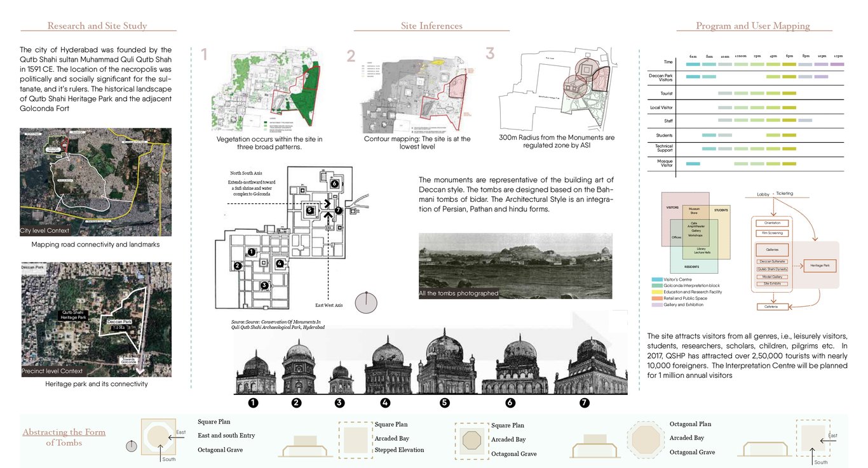Open the 'All the tombs photographed' historic photo
Viewport: 868px width, 468px height.
tap(515, 266)
